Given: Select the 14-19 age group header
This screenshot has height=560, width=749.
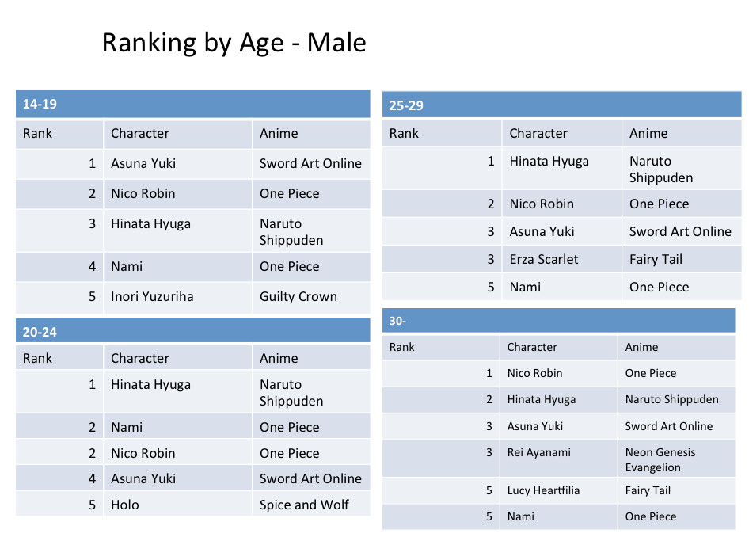Looking at the screenshot, I should [192, 104].
